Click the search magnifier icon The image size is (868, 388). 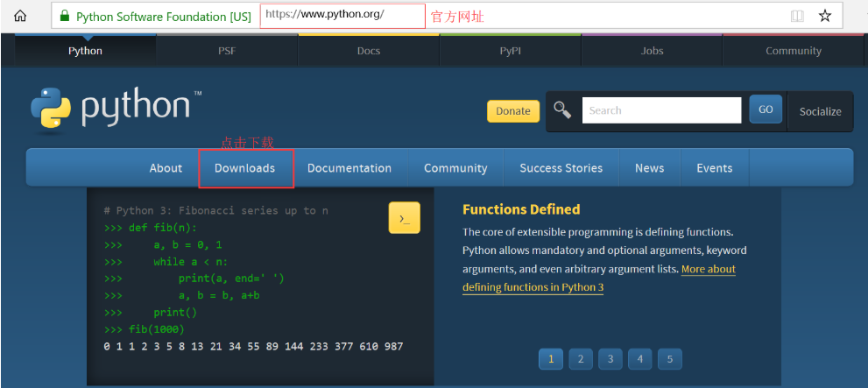(x=563, y=110)
